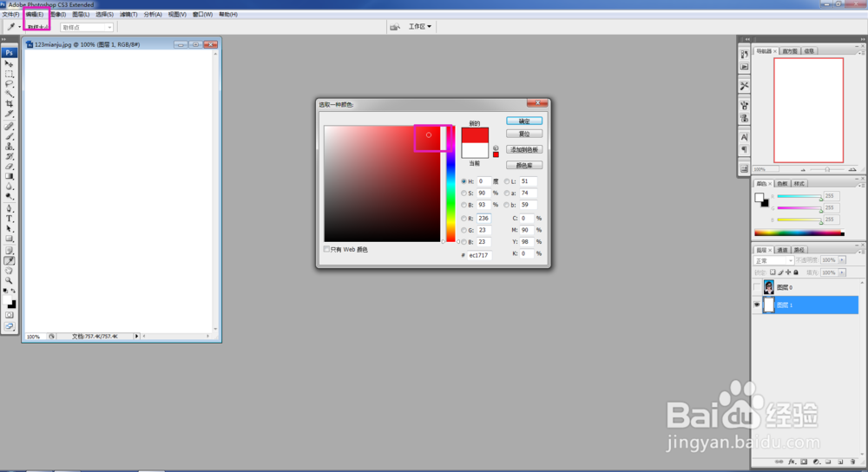Open the 编辑(E) menu
The image size is (868, 472).
[35, 15]
